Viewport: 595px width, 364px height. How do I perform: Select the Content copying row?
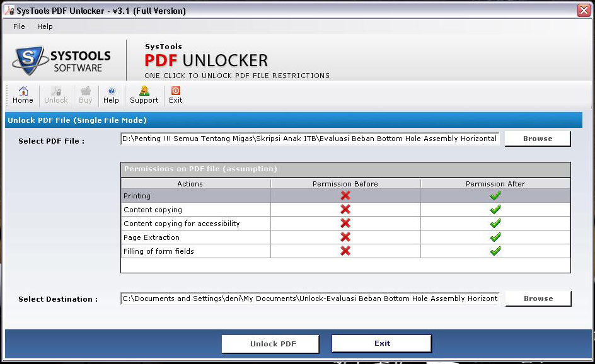coord(345,210)
